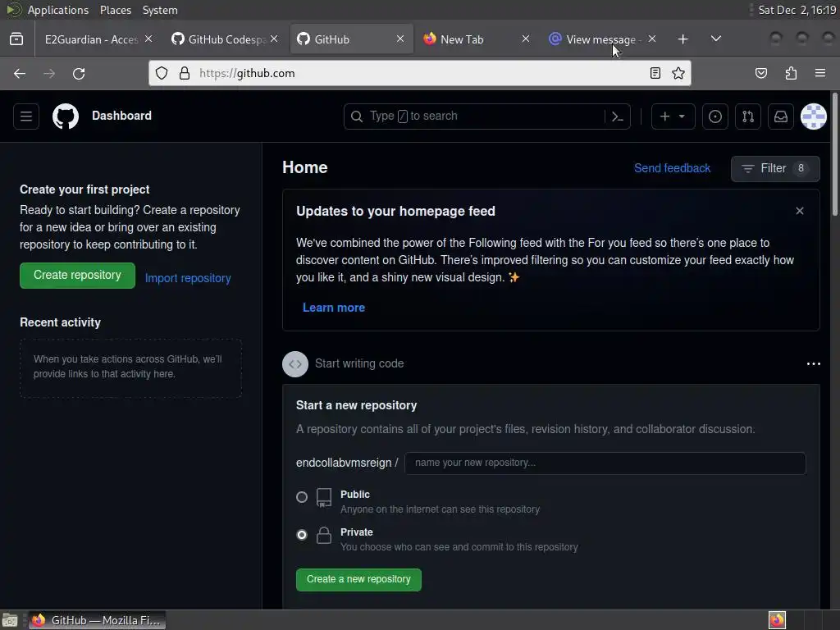Open the GitHub hamburger navigation menu
Image resolution: width=840 pixels, height=630 pixels.
tap(25, 116)
